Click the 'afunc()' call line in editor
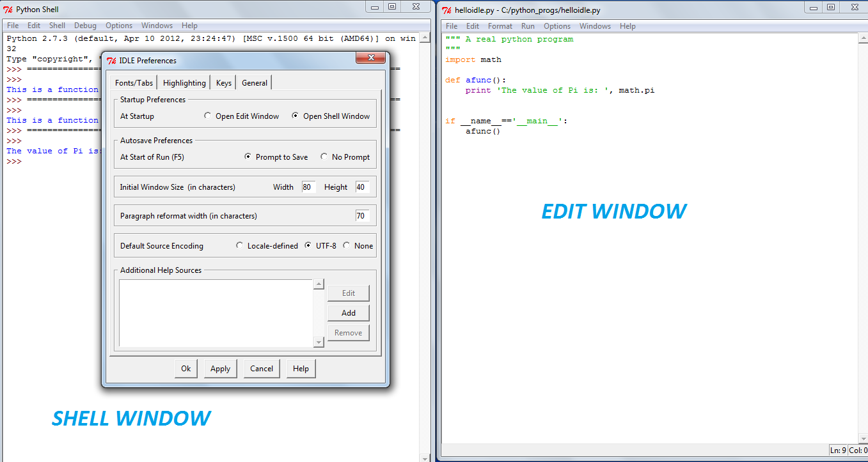Viewport: 868px width, 462px height. pos(483,131)
